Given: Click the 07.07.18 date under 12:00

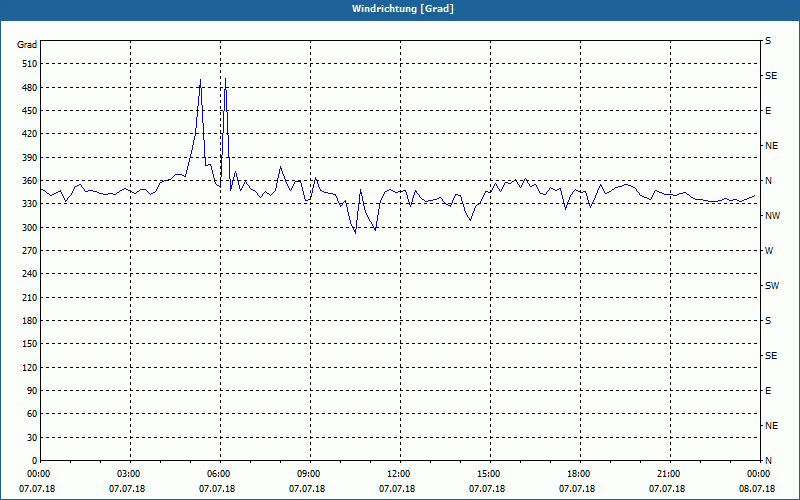Looking at the screenshot, I should (x=397, y=489).
